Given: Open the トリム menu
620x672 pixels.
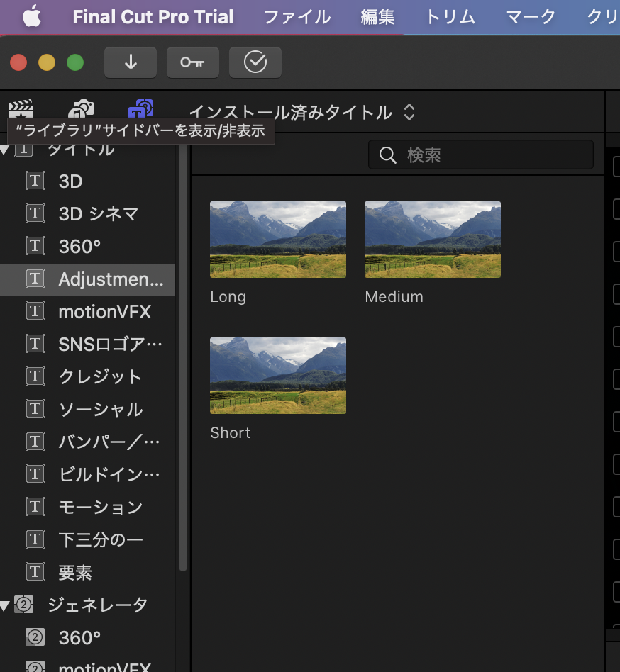Looking at the screenshot, I should coord(450,17).
